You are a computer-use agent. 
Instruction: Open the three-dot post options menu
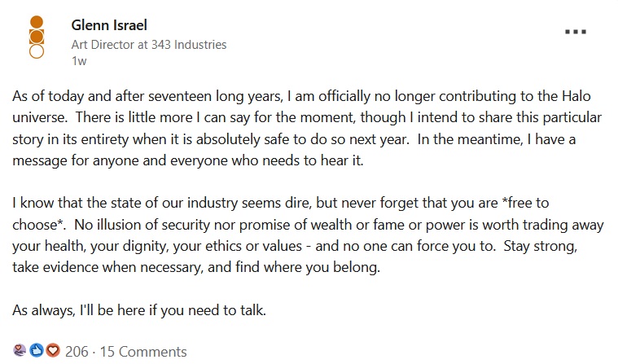576,32
